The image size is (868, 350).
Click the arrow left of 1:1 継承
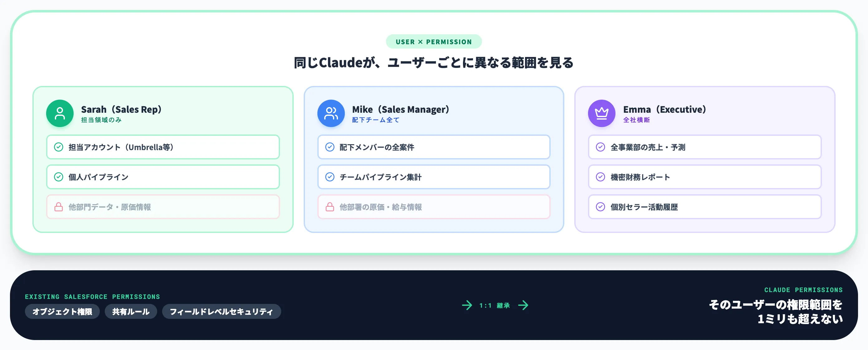click(x=467, y=305)
